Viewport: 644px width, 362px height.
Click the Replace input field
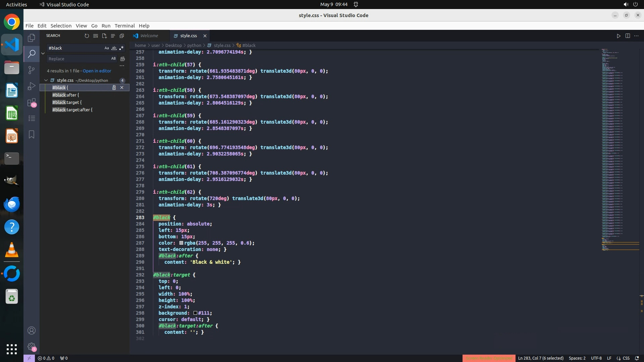click(77, 59)
